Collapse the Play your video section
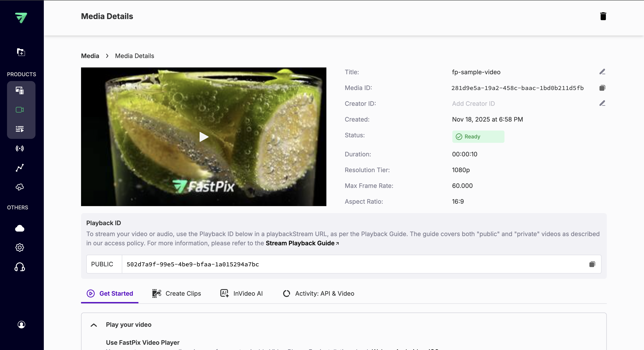The height and width of the screenshot is (350, 644). tap(94, 325)
